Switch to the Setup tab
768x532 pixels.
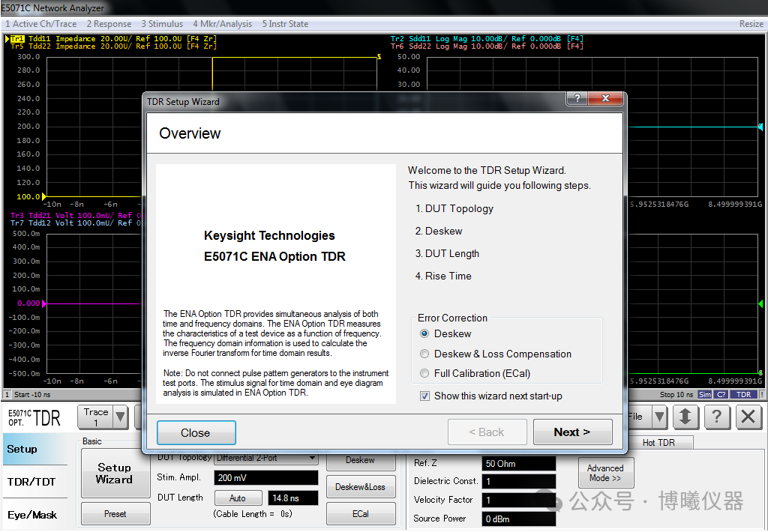click(34, 449)
